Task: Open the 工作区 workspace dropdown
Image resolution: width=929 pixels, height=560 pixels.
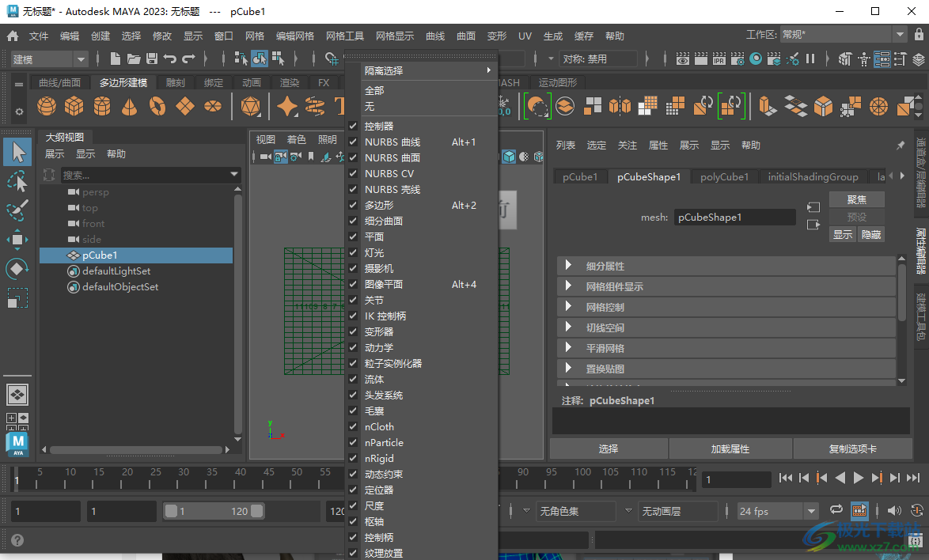Action: pos(843,34)
